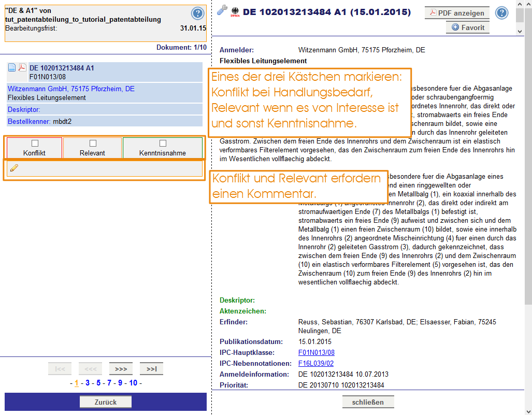
Task: Click Priorität value 'DE 20130710 102013213484'
Action: pyautogui.click(x=341, y=385)
